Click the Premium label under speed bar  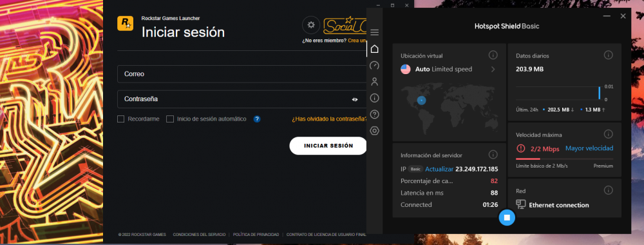tap(603, 166)
